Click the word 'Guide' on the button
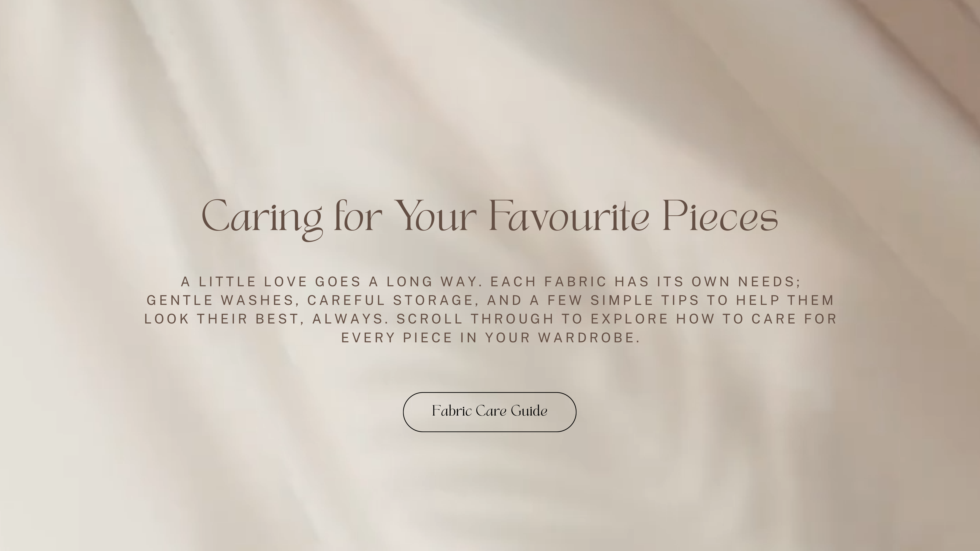This screenshot has height=551, width=980. coord(529,411)
